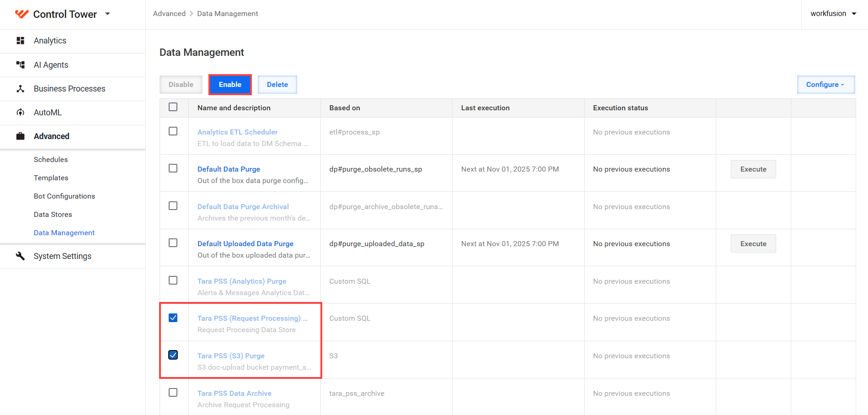Open the Tara PSS (Request Processing) link
Image resolution: width=868 pixels, height=415 pixels.
[x=252, y=318]
